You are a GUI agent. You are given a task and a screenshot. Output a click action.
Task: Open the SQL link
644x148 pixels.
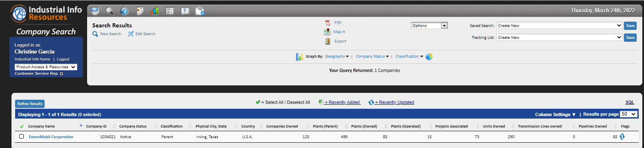[630, 103]
